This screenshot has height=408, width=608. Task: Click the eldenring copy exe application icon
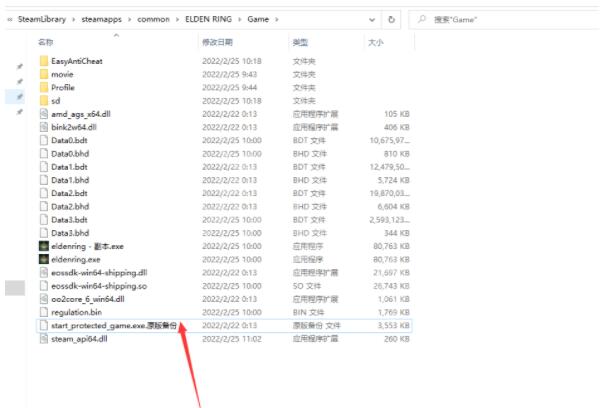pos(44,246)
